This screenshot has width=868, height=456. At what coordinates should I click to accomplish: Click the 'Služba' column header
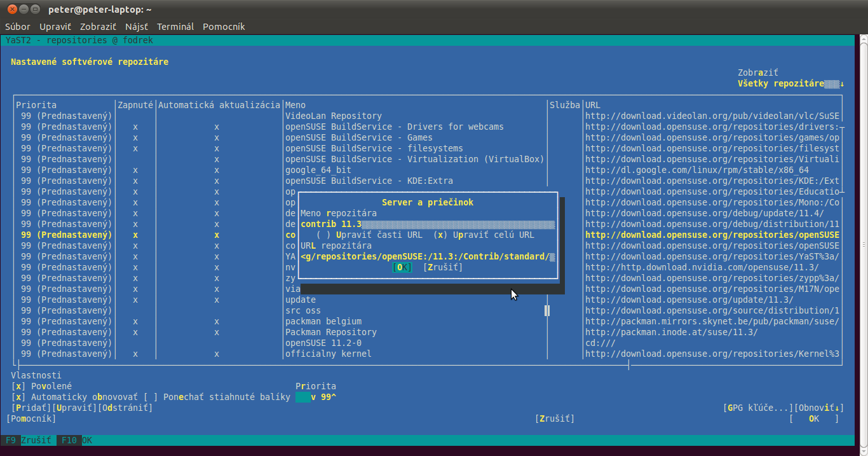pyautogui.click(x=565, y=105)
